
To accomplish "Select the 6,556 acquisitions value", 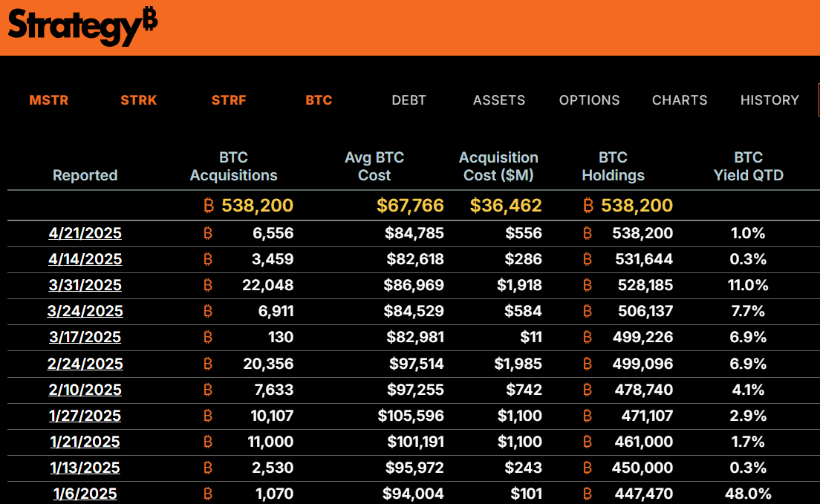I will pyautogui.click(x=273, y=233).
